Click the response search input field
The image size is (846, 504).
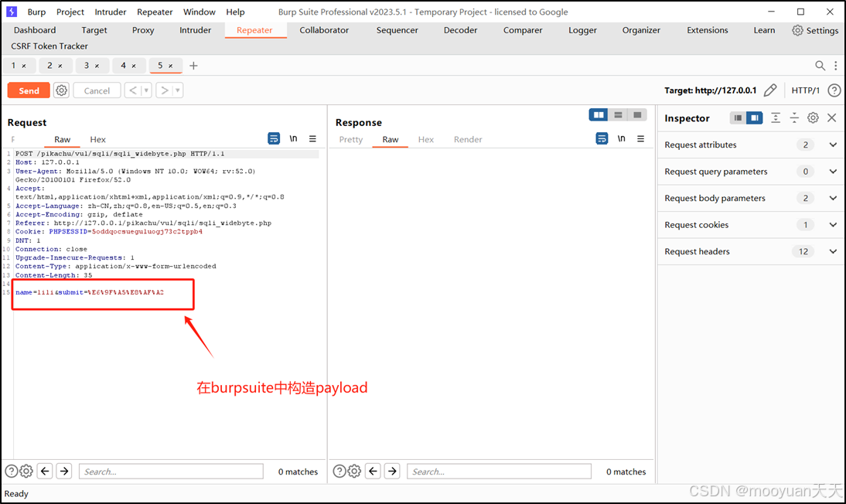(x=499, y=471)
